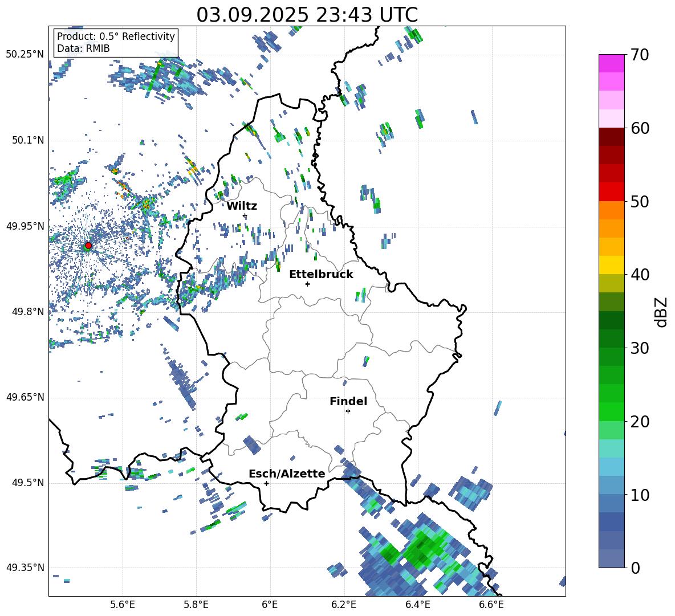Viewport: 675px width, 616px height.
Task: Click the orange colorbar segment below 50
Action: pyautogui.click(x=612, y=210)
